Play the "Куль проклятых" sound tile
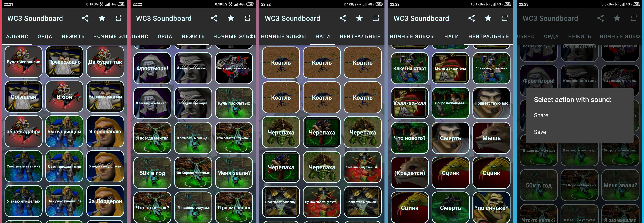This screenshot has height=223, width=644. tap(234, 103)
